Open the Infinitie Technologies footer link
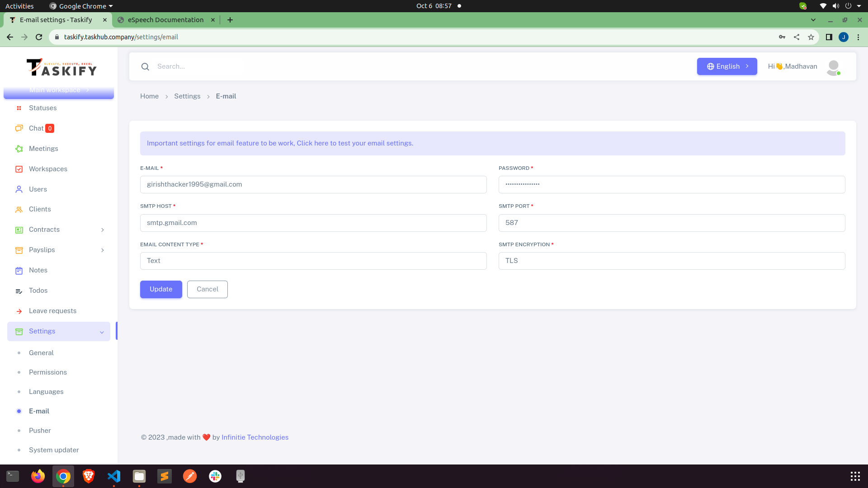Screen dimensions: 868x488 (255, 437)
